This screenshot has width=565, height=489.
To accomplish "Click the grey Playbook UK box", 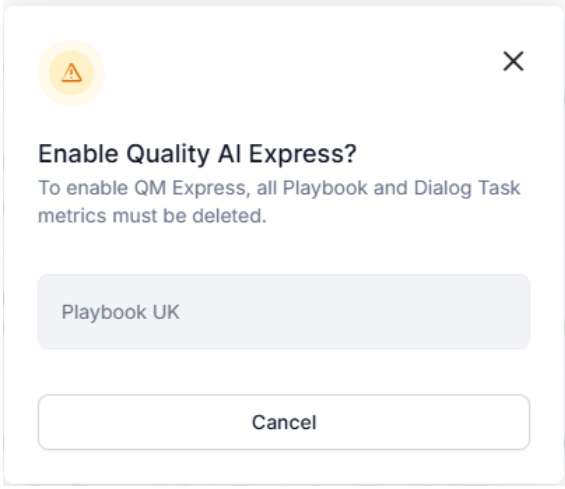I will 284,312.
